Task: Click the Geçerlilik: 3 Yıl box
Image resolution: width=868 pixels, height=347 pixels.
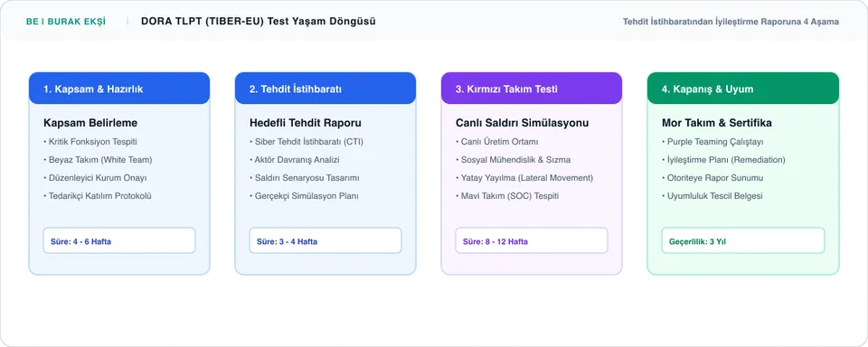Action: [x=743, y=240]
